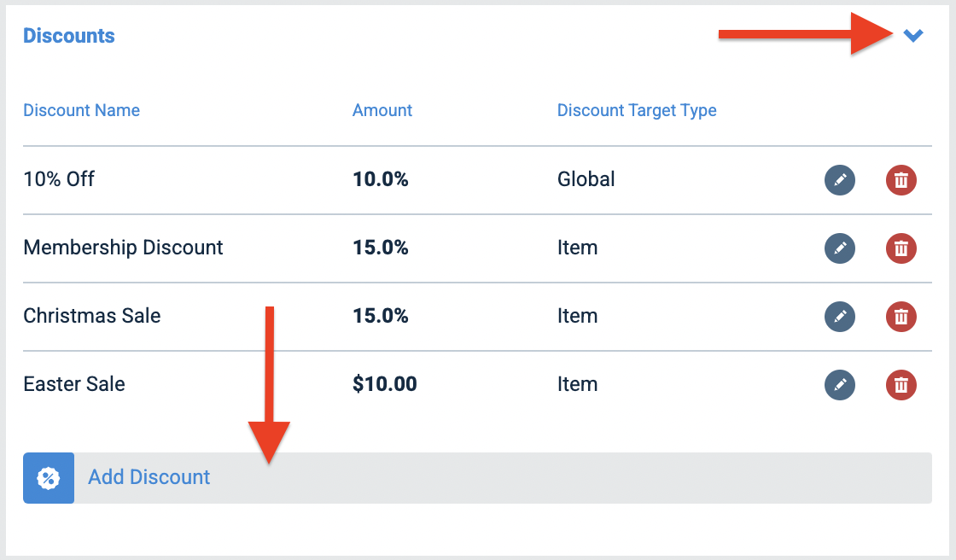Click the edit pencil icon for 10% Off
Viewport: 956px width, 560px height.
pos(839,180)
